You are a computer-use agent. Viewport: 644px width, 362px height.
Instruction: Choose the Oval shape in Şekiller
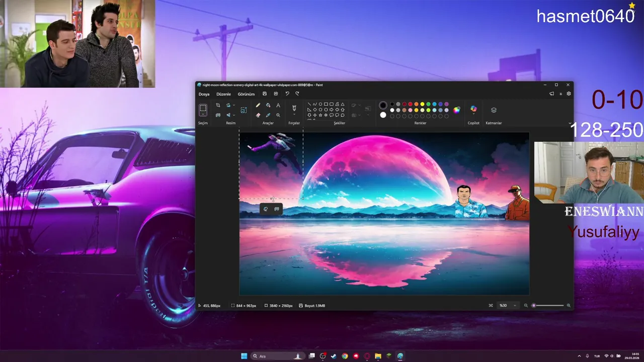click(x=320, y=104)
